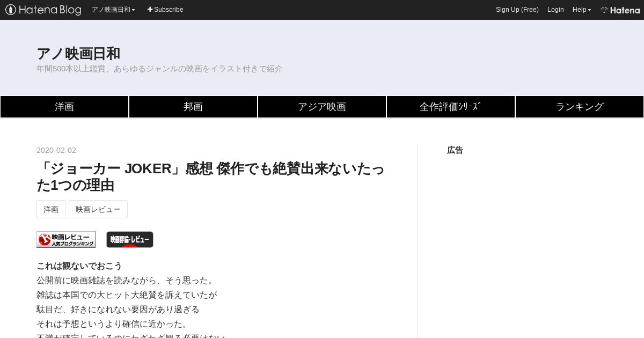Select the 邦画 navigation tab

tap(193, 107)
